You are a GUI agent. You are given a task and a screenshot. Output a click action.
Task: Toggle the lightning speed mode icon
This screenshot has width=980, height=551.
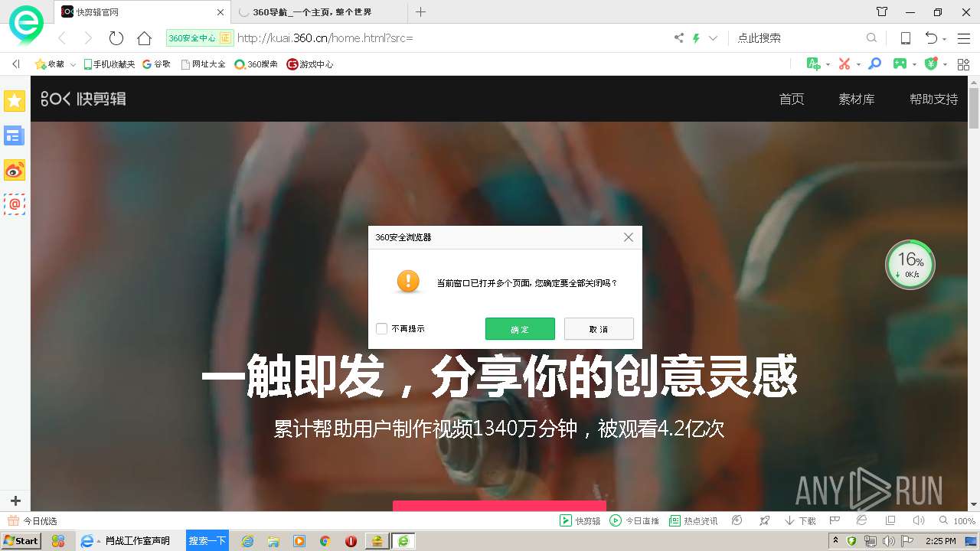(696, 37)
